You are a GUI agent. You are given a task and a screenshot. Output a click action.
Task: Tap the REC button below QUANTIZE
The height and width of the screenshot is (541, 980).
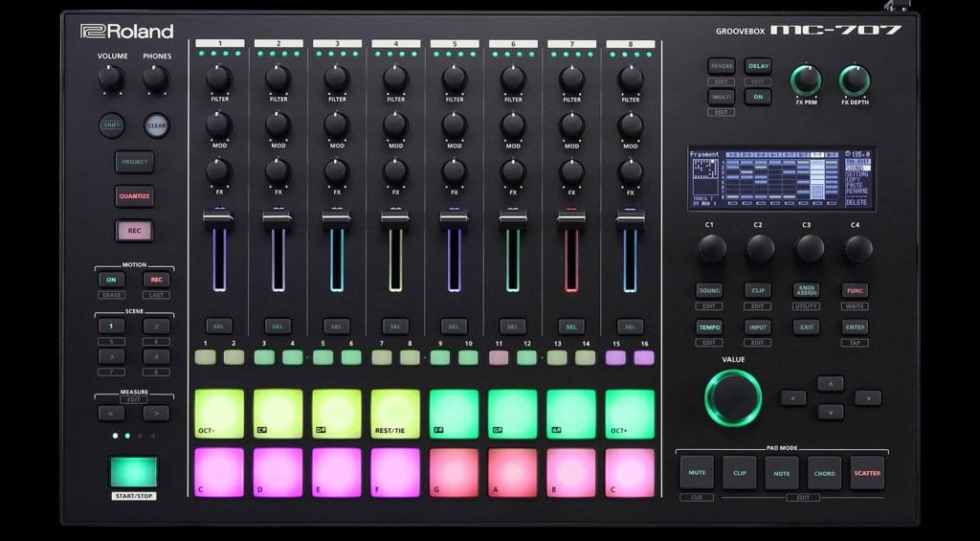tap(134, 231)
